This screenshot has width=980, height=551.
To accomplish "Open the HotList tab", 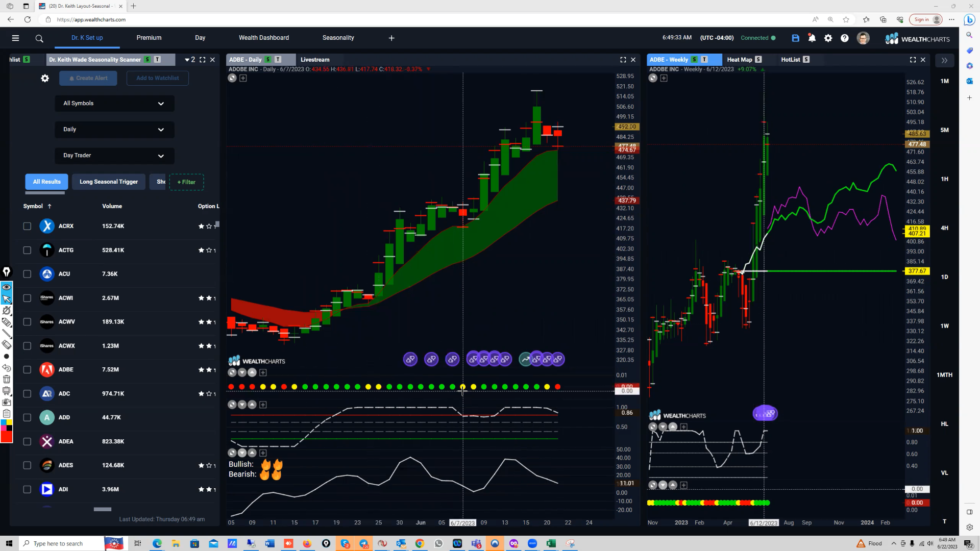I will tap(791, 60).
